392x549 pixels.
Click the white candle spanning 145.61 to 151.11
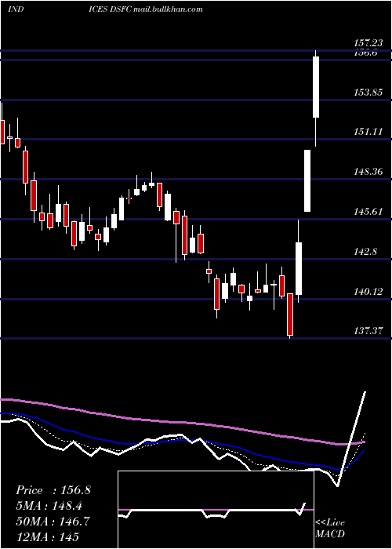(307, 180)
